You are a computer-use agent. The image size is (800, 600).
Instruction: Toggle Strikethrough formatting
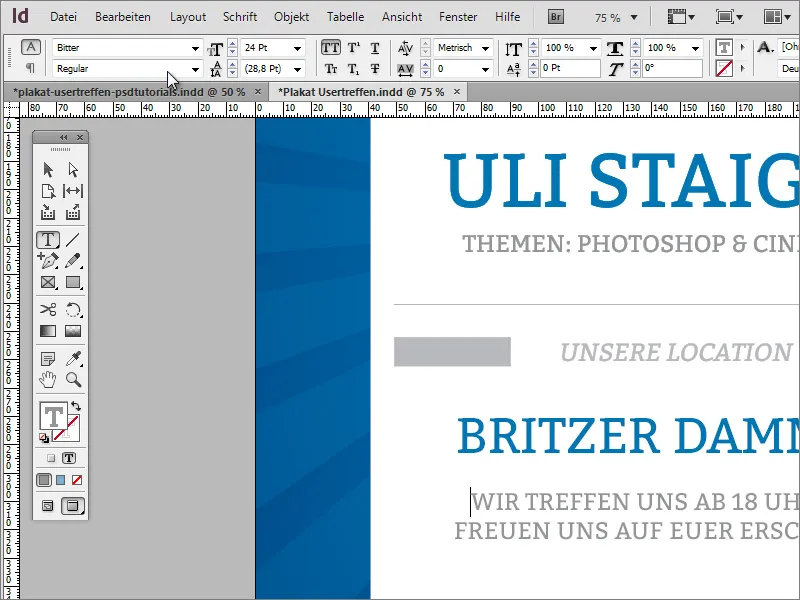375,68
